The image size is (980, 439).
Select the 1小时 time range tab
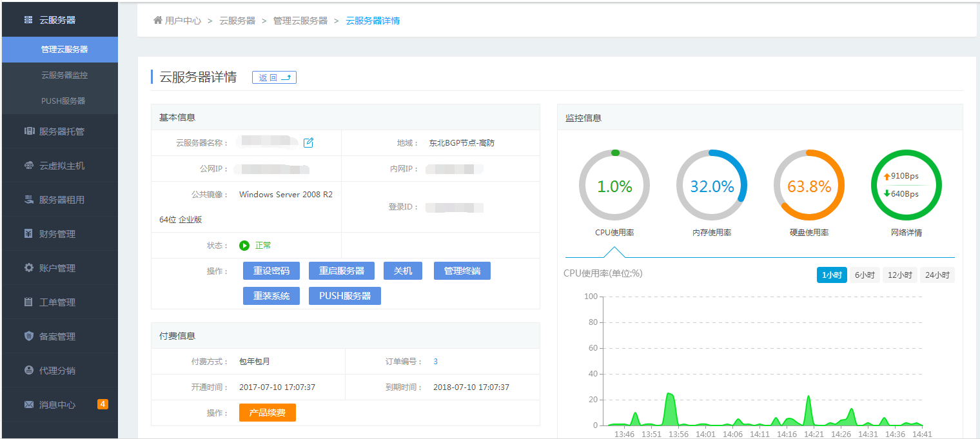[x=832, y=275]
